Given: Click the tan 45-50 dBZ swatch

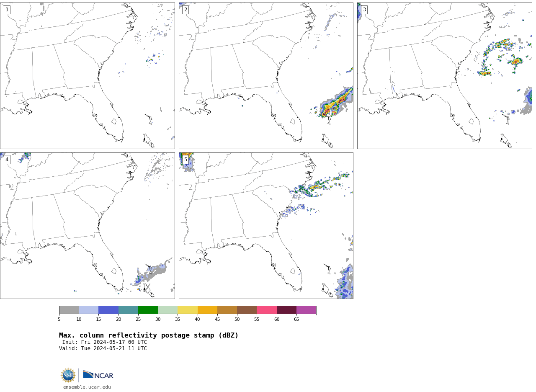Looking at the screenshot, I should click(227, 310).
